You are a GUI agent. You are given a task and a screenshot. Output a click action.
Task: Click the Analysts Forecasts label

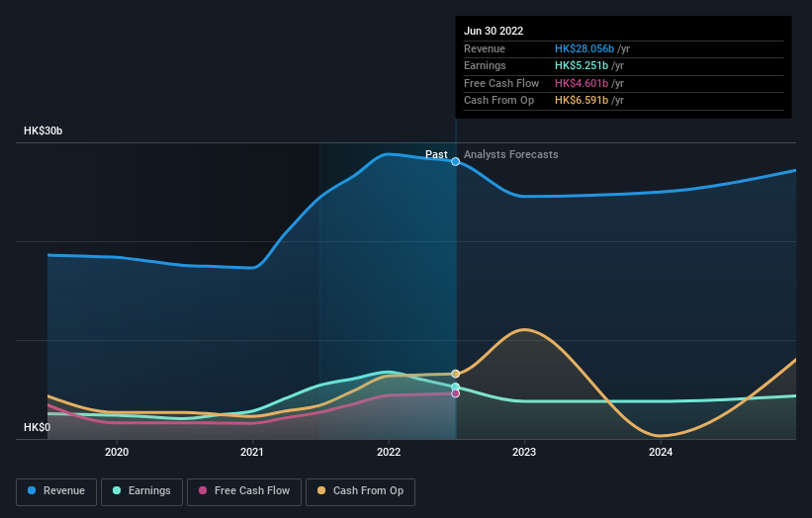511,154
